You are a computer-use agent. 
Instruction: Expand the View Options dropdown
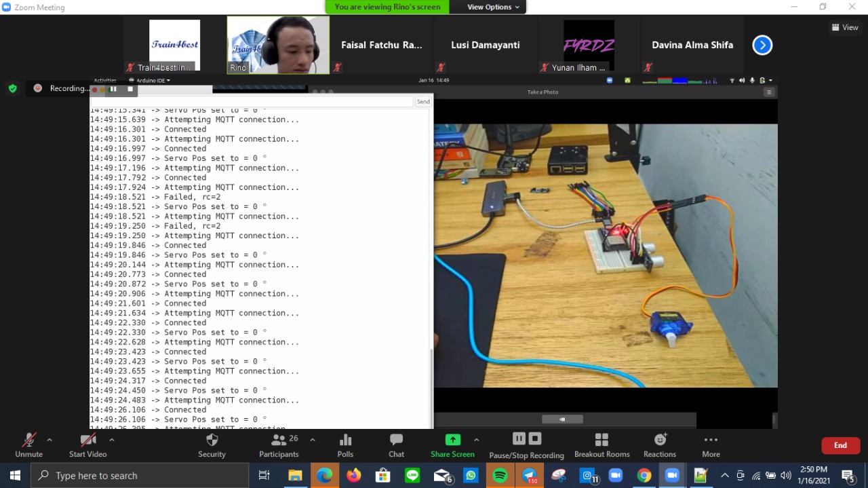point(493,7)
